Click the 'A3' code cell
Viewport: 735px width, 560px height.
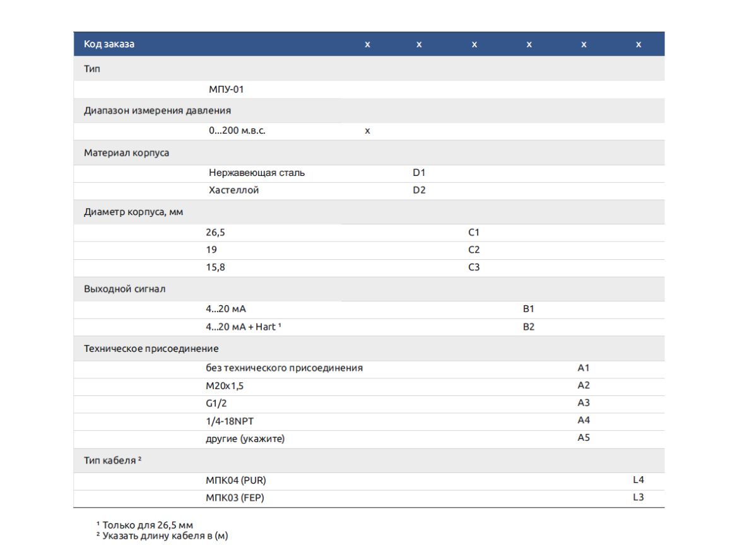click(584, 403)
